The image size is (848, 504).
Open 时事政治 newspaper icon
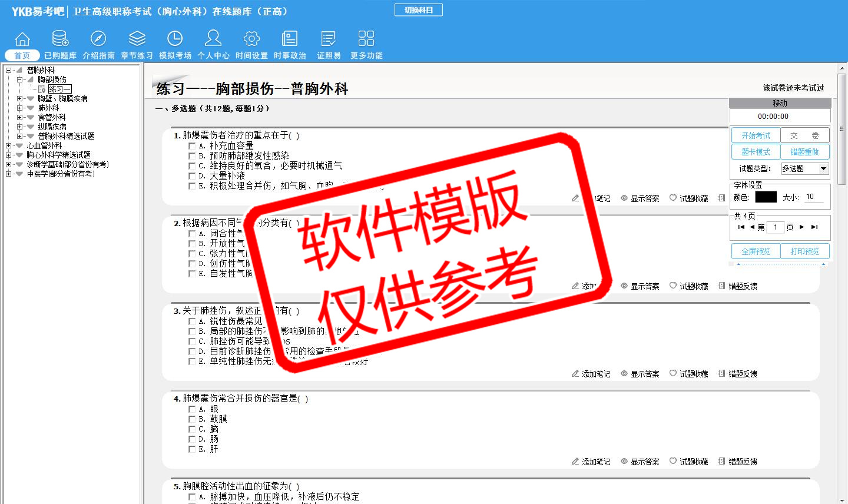point(290,39)
